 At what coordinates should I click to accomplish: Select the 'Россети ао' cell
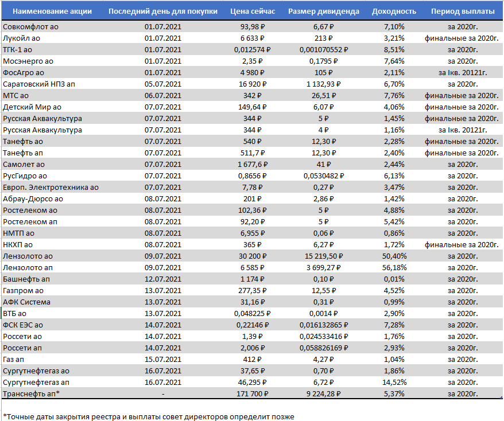coord(22,337)
